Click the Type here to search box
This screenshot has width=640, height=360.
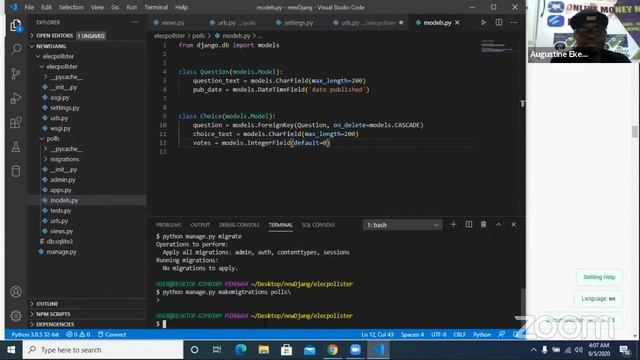[x=103, y=350]
